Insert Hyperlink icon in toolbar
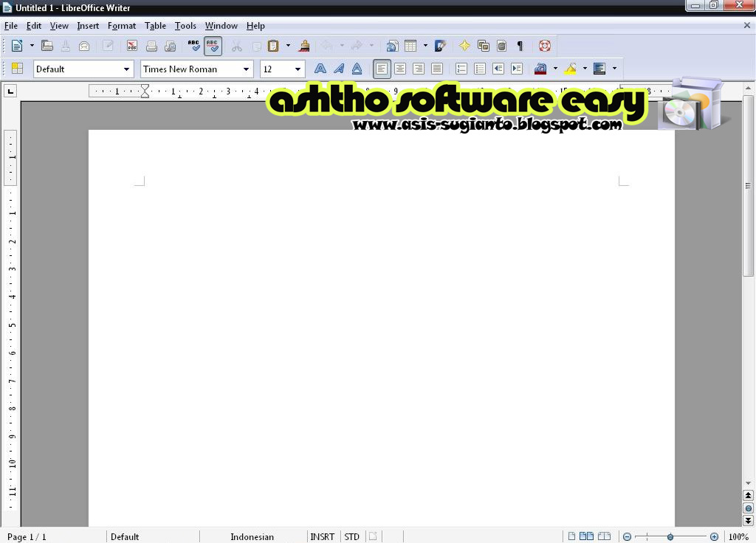756x543 pixels. 392,46
